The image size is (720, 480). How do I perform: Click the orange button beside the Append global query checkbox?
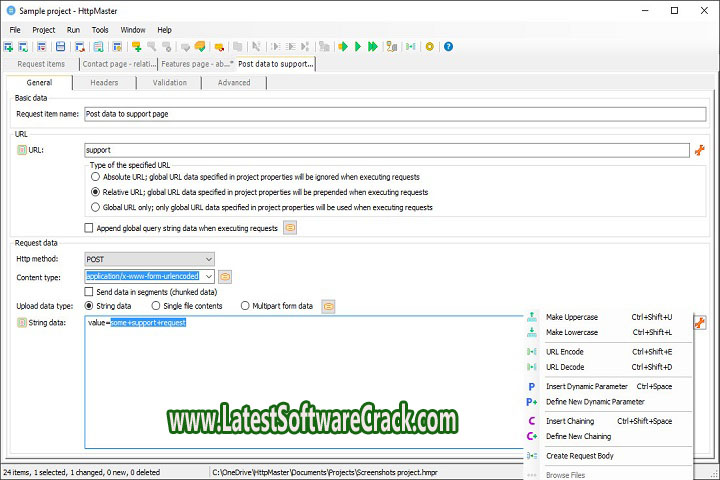(x=290, y=228)
